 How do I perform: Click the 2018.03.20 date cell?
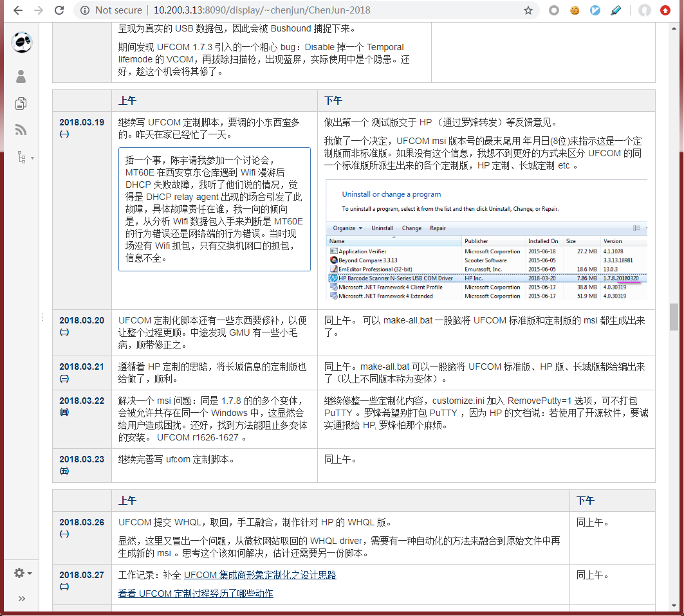tap(82, 332)
